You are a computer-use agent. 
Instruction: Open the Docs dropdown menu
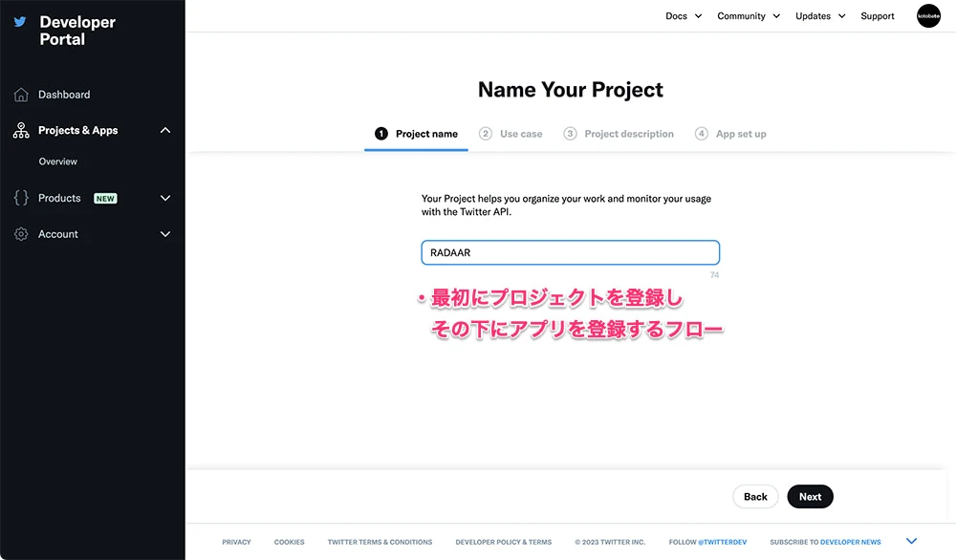coord(684,16)
